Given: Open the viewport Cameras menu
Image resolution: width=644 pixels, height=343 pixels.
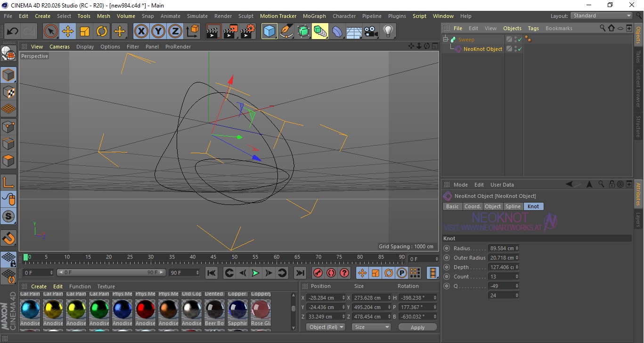Looking at the screenshot, I should pos(59,47).
